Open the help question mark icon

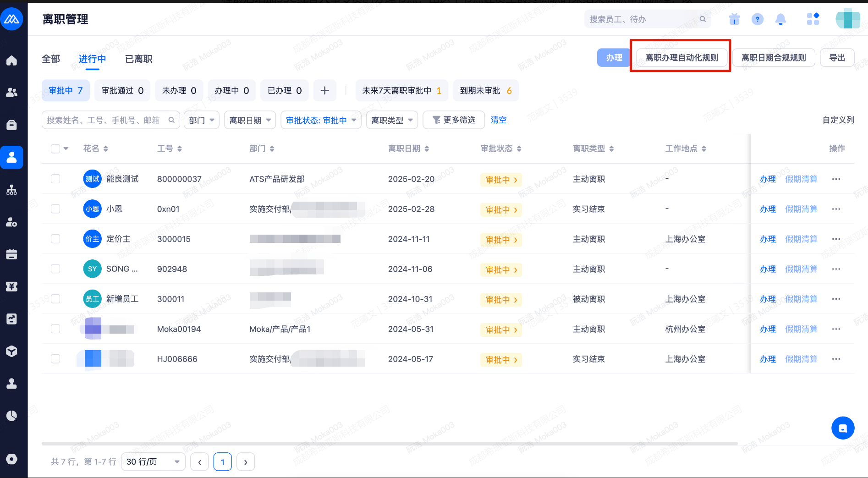tap(757, 19)
